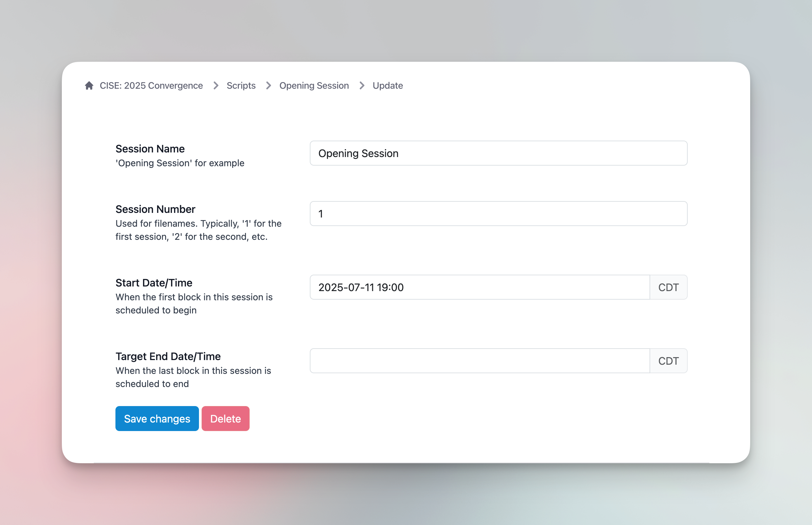Click chevron between Scripts and Opening Session
The width and height of the screenshot is (812, 525).
click(268, 85)
